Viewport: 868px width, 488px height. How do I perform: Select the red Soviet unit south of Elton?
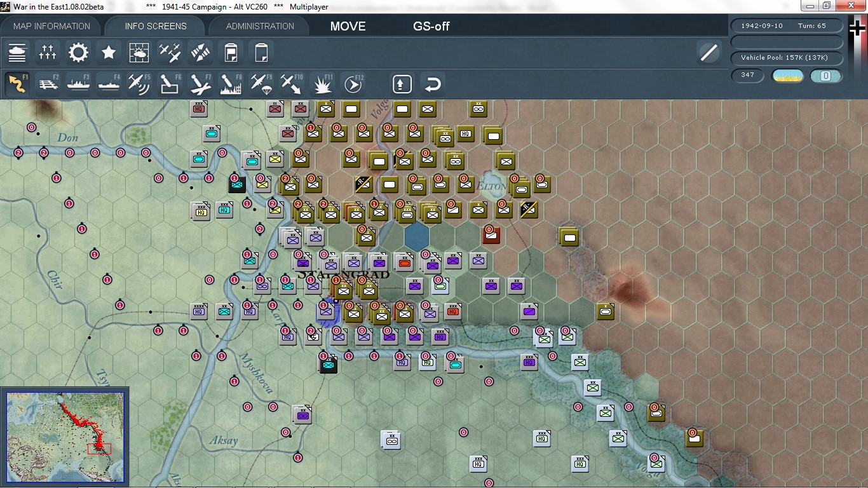coord(491,236)
